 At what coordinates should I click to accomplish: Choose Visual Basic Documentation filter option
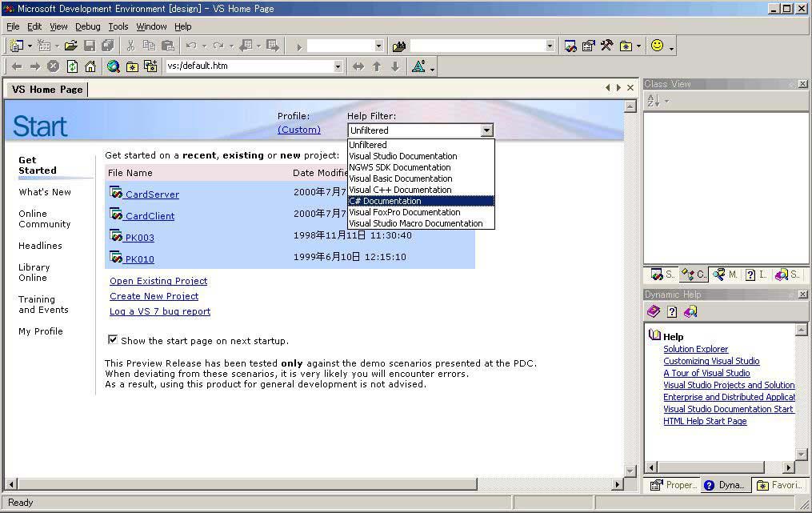coord(421,178)
